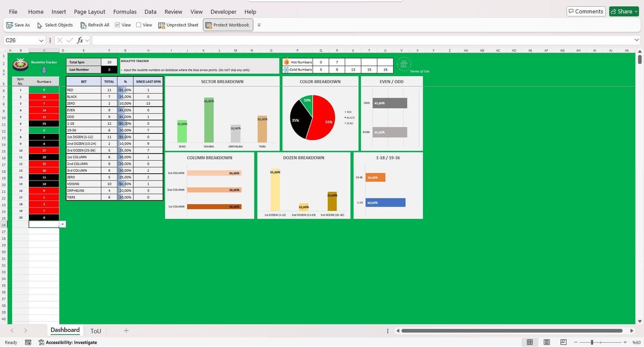Image resolution: width=644 pixels, height=347 pixels.
Task: Click the Terms of Use seal
Action: pos(404,64)
